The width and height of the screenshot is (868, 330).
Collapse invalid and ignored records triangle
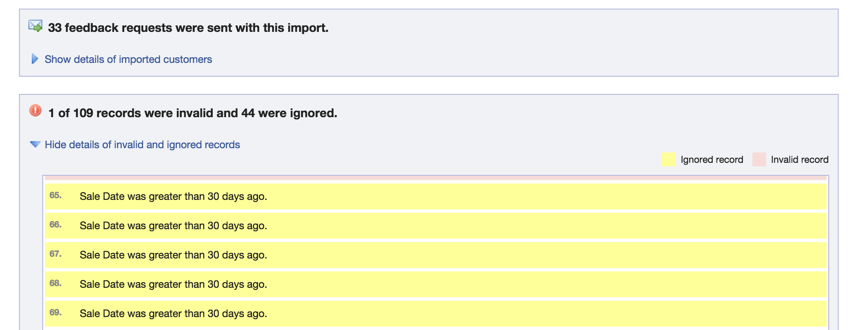(x=35, y=144)
